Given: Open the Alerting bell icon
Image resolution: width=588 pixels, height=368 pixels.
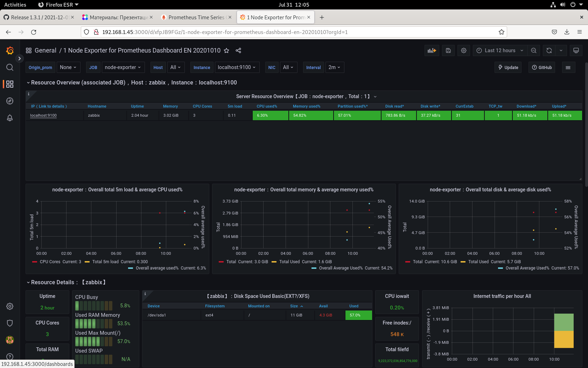Looking at the screenshot, I should tap(10, 118).
